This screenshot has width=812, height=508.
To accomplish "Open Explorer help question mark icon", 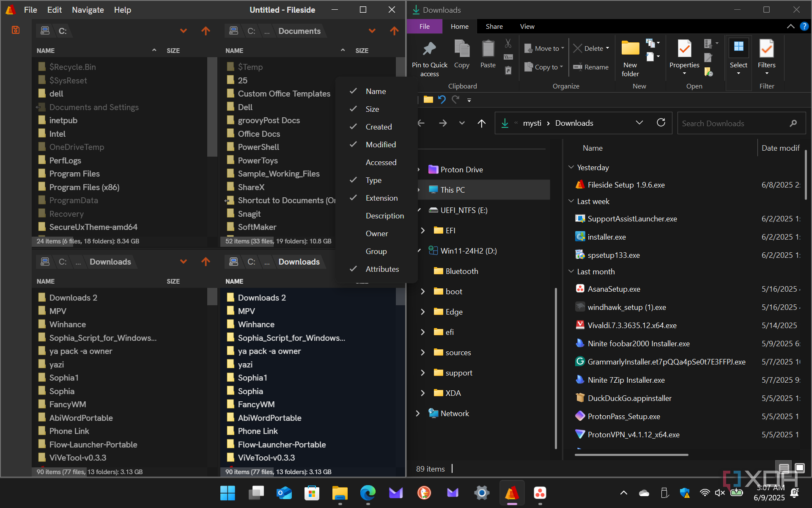I will tap(804, 26).
